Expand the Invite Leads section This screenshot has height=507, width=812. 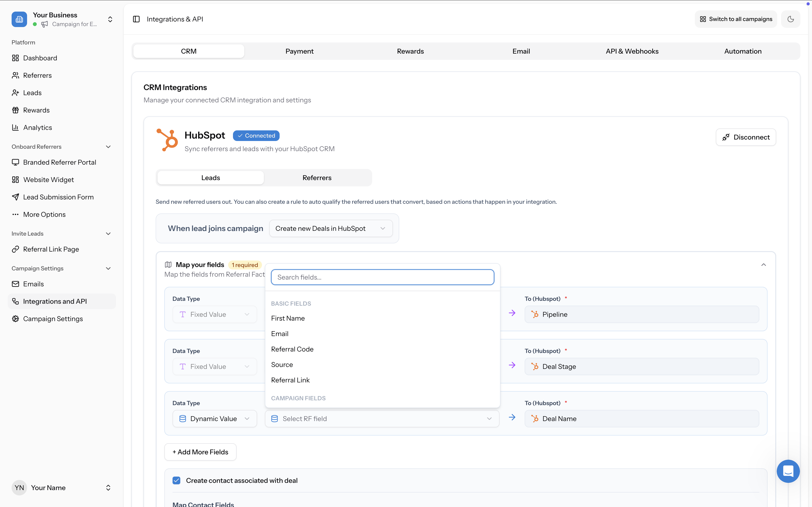coord(108,233)
